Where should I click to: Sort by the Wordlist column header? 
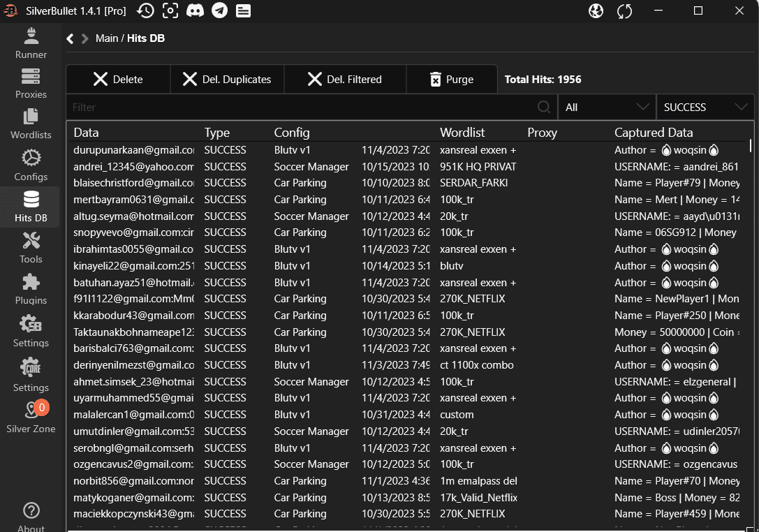point(462,133)
